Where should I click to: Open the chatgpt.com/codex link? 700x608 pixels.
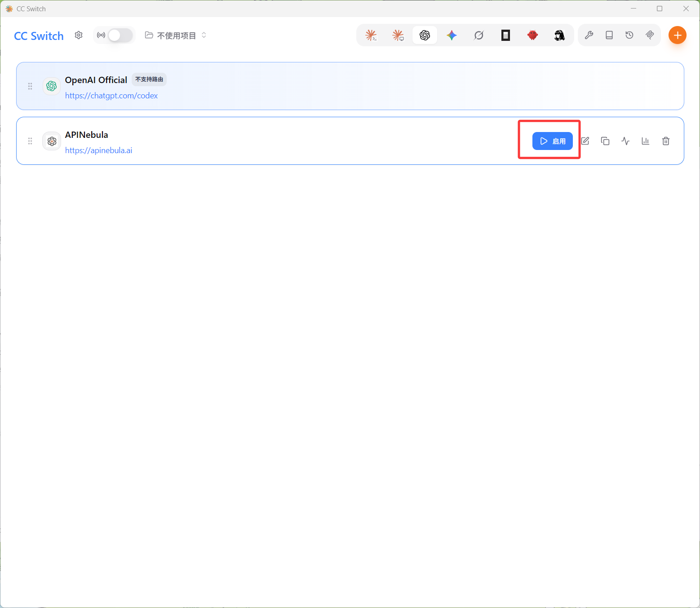click(x=111, y=96)
